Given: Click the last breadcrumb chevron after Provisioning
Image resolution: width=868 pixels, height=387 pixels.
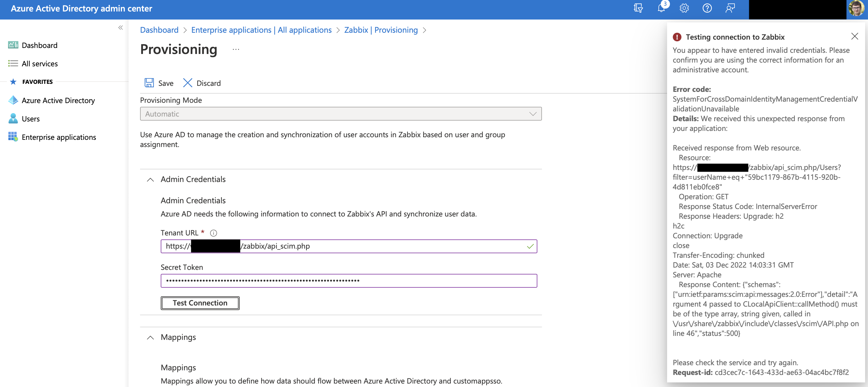Looking at the screenshot, I should (x=424, y=30).
